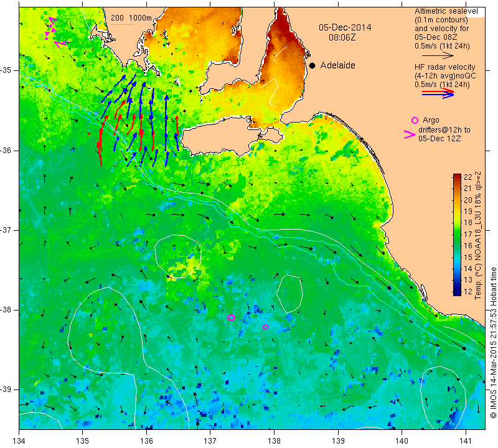Click the colorbar value 15

(468, 257)
